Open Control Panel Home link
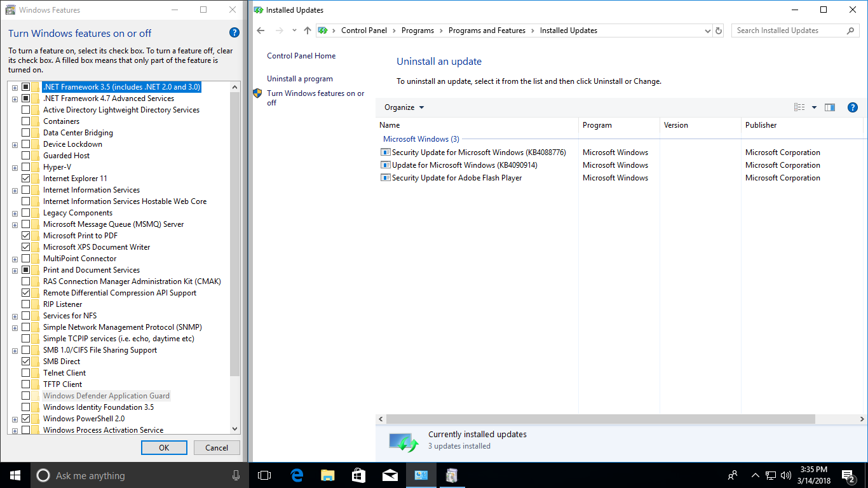Screen dimensions: 868x488 click(301, 56)
